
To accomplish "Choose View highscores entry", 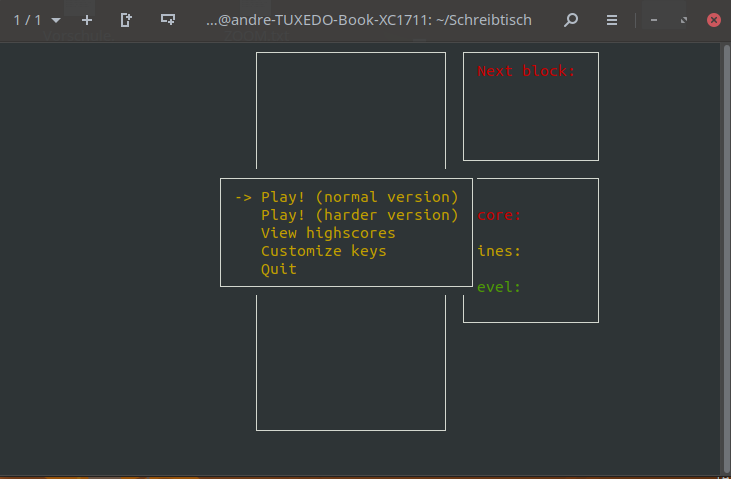I will 328,233.
